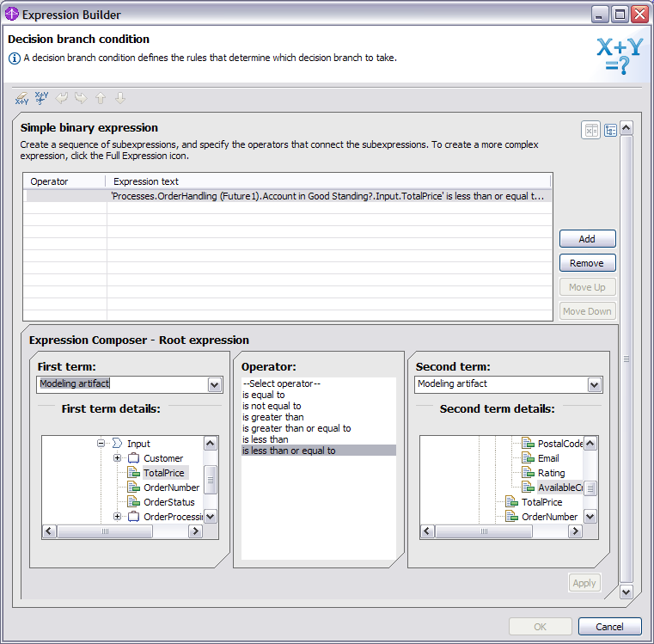Screen dimensions: 654x644
Task: Open the Second term Modeling artifact dropdown
Action: click(x=594, y=385)
